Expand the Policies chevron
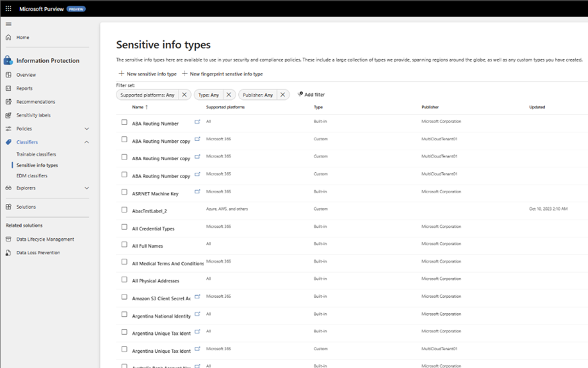This screenshot has width=588, height=368. (x=87, y=128)
